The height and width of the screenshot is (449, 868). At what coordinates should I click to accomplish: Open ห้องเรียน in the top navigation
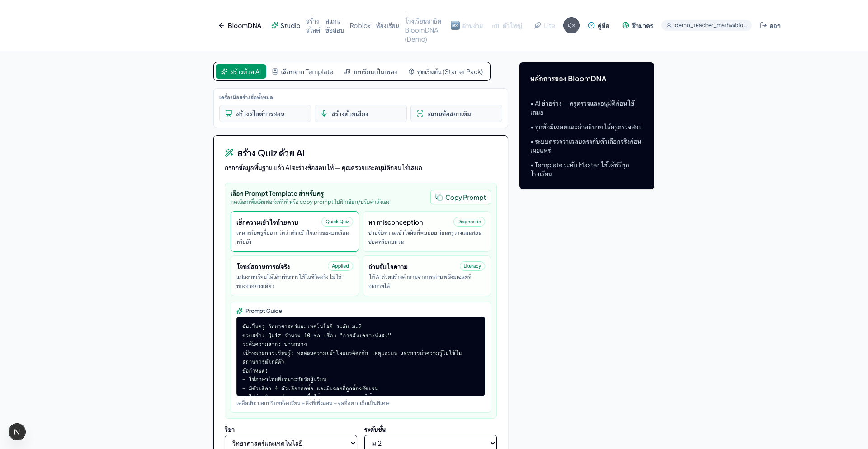tap(387, 25)
